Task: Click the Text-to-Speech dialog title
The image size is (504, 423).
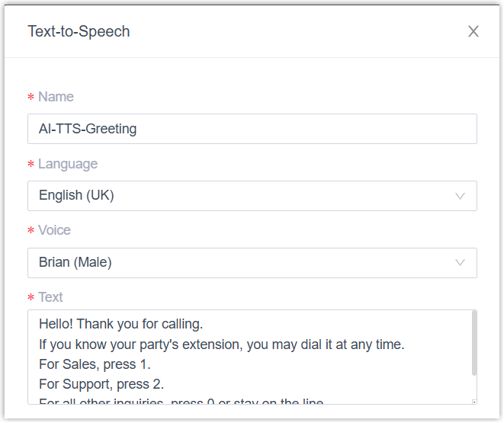Action: tap(79, 31)
